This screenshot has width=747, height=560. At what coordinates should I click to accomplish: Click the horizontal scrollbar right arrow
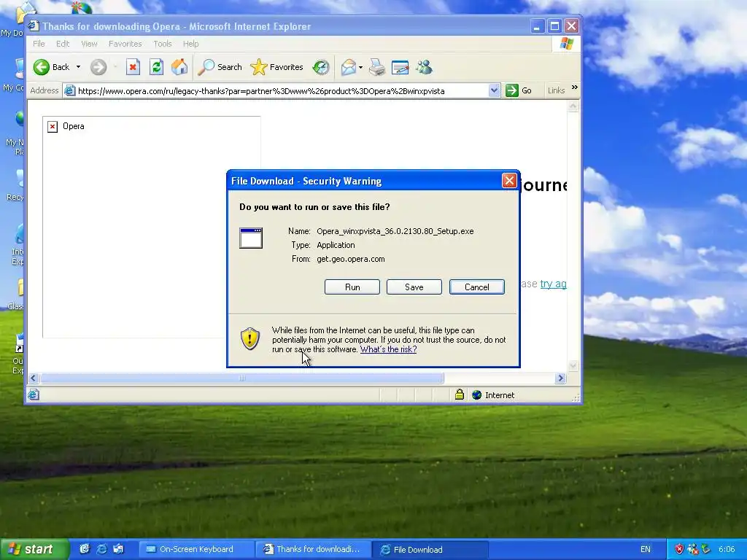point(560,378)
